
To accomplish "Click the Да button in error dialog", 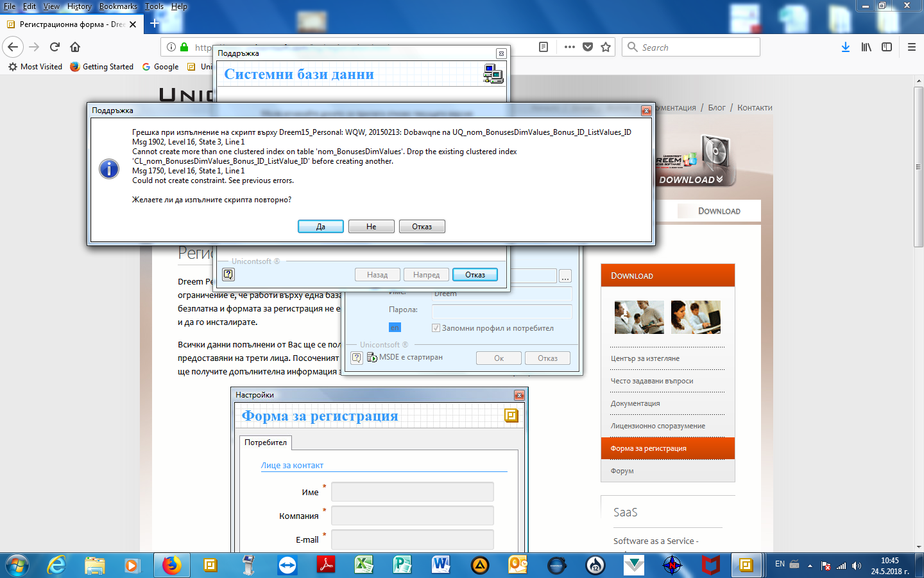I will [321, 227].
